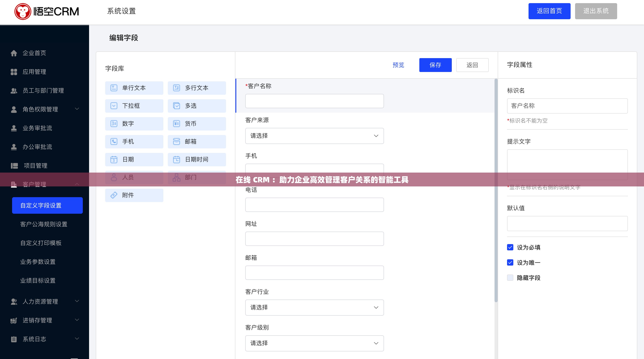Click the blue 保存 button
The image size is (644, 359).
pyautogui.click(x=435, y=65)
